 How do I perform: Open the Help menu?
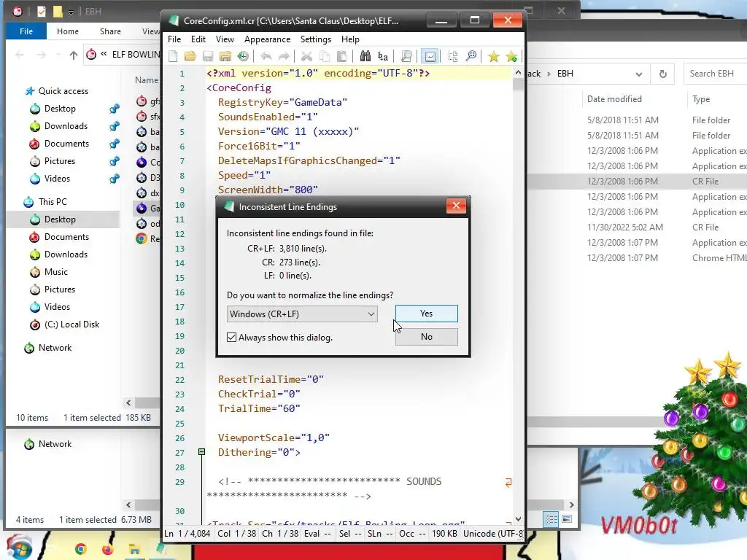(x=350, y=39)
